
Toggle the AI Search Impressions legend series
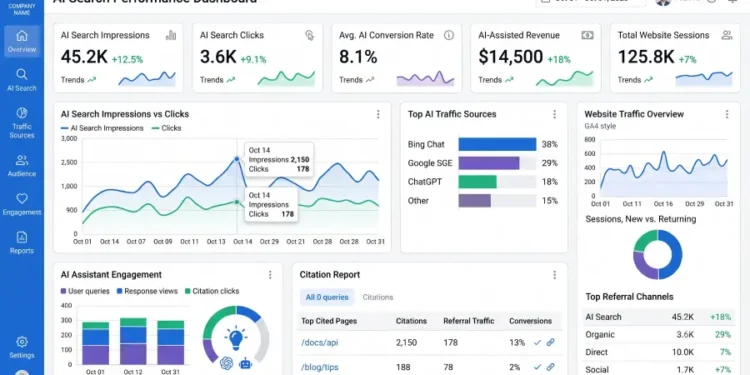[x=102, y=128]
